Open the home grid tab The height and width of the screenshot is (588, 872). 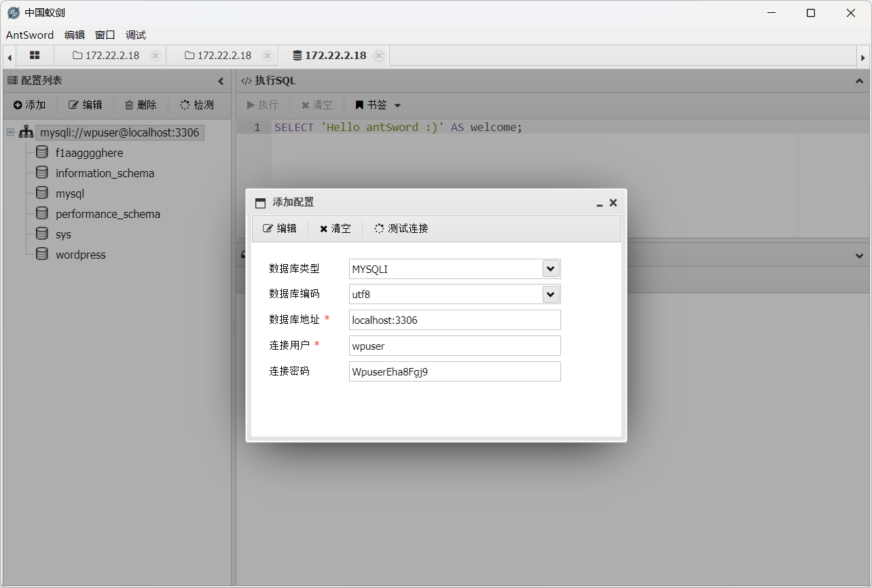[x=35, y=56]
